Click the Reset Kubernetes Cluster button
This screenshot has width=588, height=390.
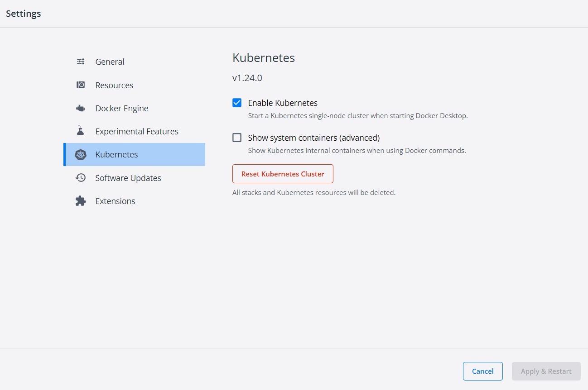click(283, 174)
